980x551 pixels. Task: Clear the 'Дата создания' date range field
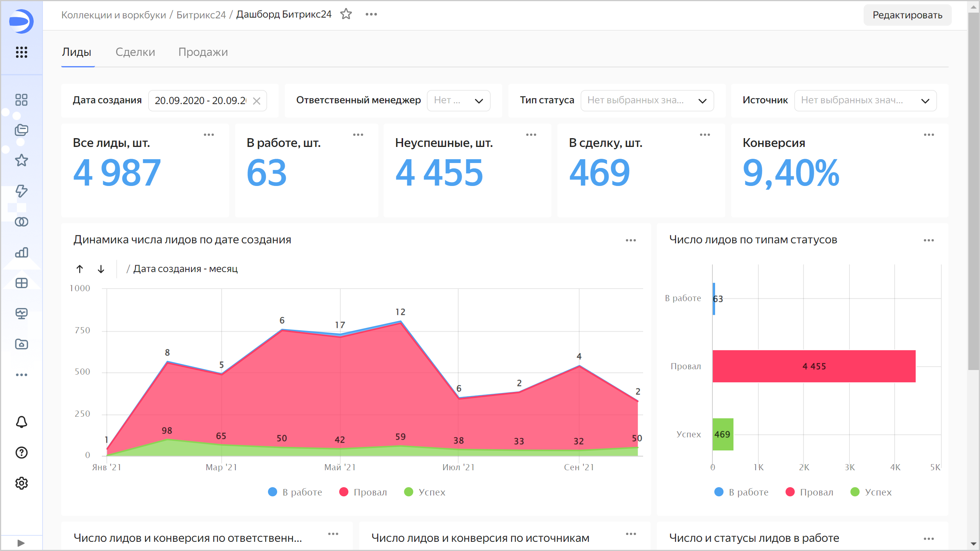coord(257,100)
